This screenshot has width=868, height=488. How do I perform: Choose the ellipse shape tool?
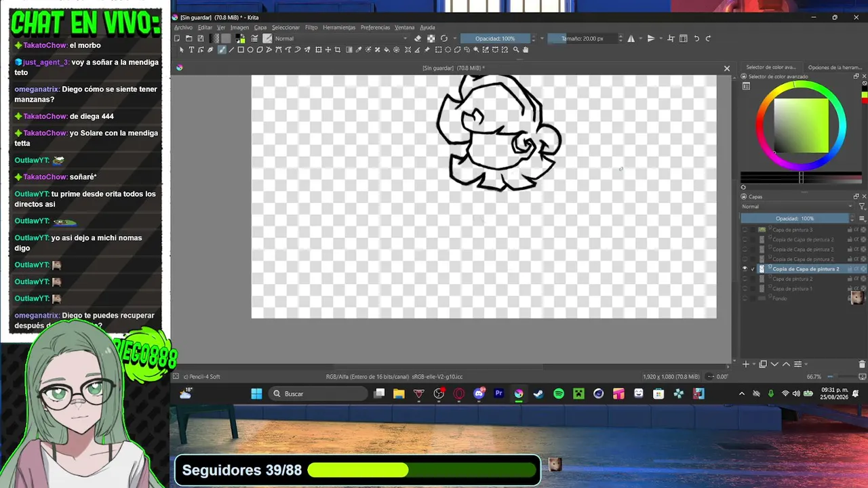[250, 49]
